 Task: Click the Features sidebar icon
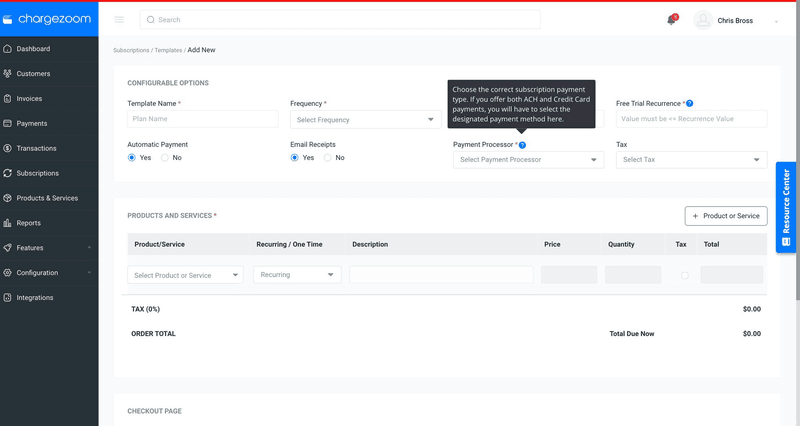click(8, 248)
